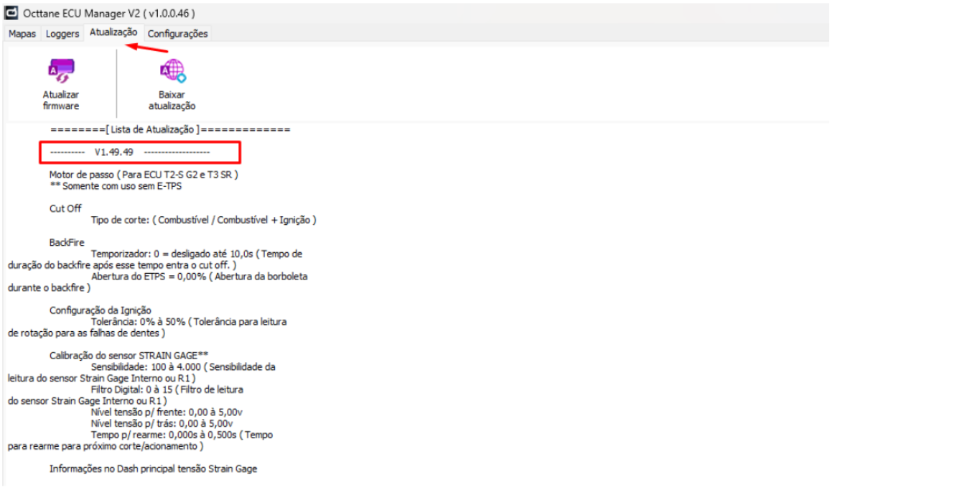
Task: Click the 'Filtro Digital: 0 à 15' line
Action: pyautogui.click(x=167, y=389)
